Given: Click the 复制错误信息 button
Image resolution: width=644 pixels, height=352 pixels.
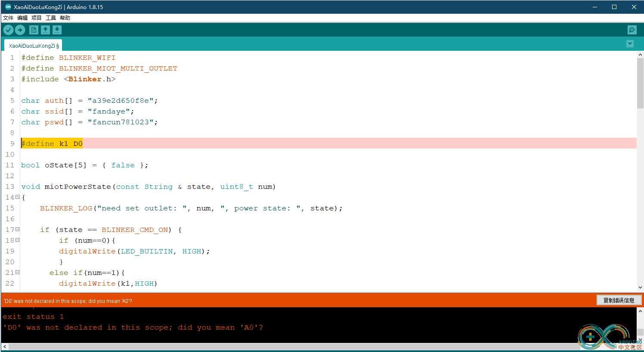Looking at the screenshot, I should 619,300.
